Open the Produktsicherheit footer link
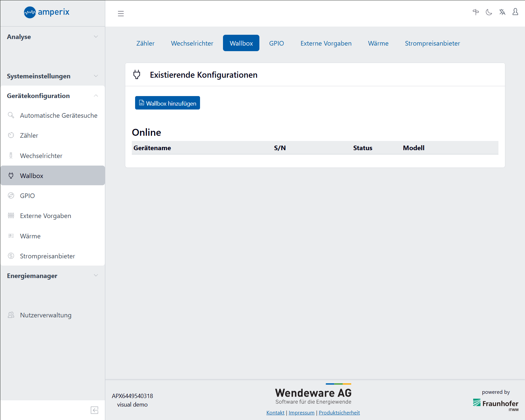This screenshot has height=420, width=525. (x=339, y=413)
